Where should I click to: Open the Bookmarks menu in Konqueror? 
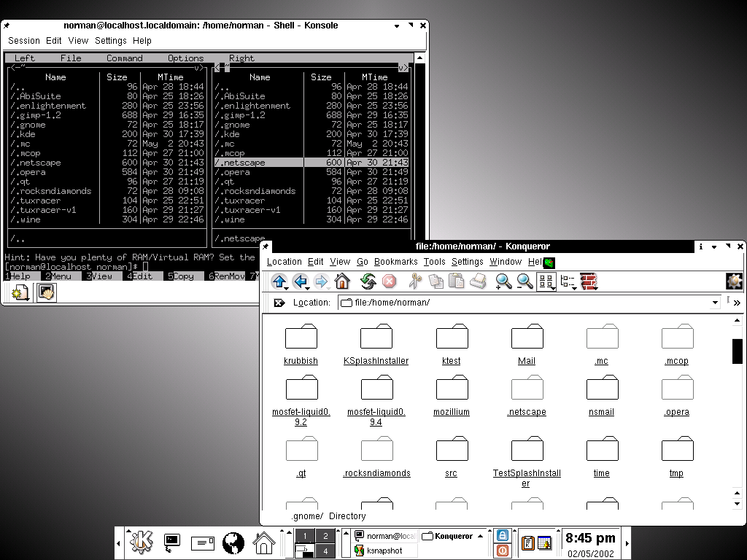(x=395, y=262)
